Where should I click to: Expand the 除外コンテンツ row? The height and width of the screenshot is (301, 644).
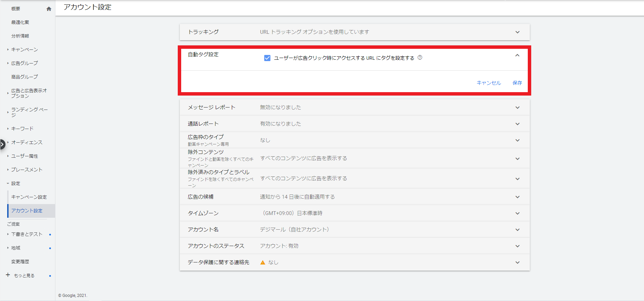pos(355,158)
